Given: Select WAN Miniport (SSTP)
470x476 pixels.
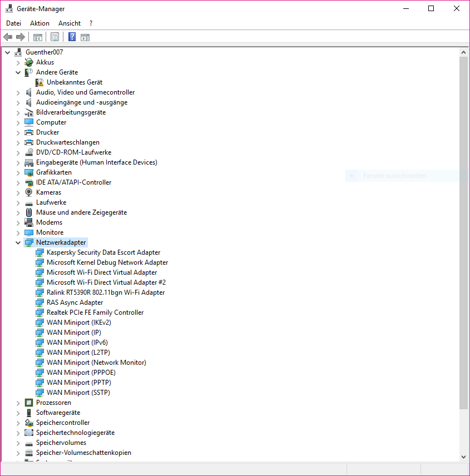Looking at the screenshot, I should pos(78,393).
